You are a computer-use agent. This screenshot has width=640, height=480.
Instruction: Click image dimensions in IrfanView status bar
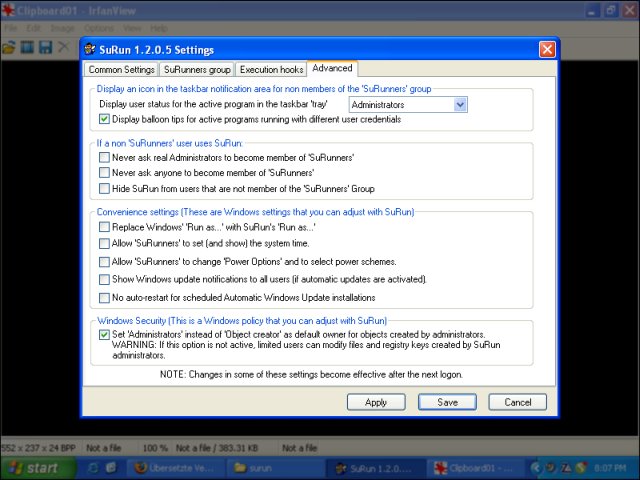(x=38, y=448)
